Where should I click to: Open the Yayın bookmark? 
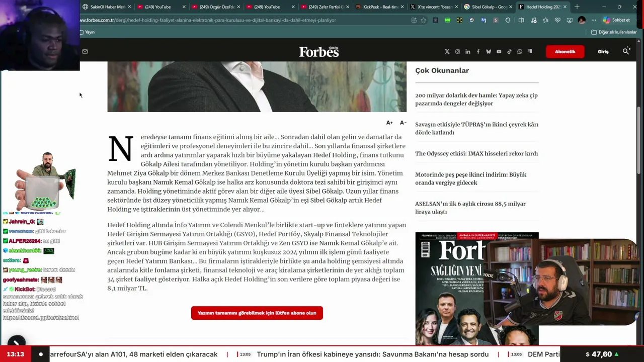87,32
